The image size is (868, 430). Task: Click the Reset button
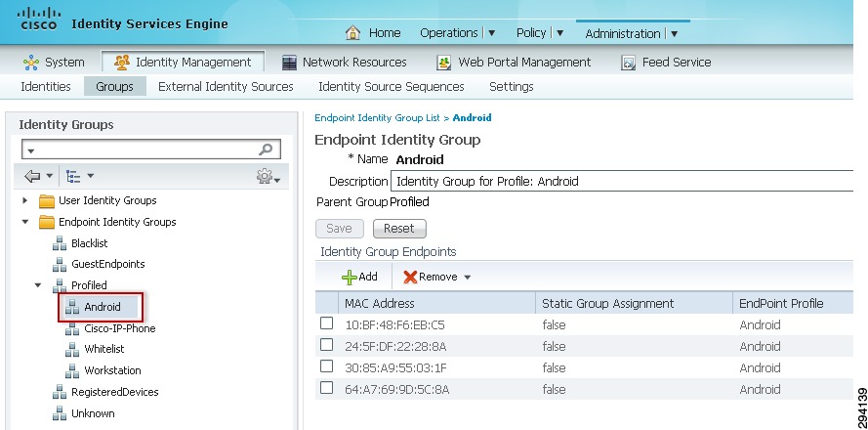pyautogui.click(x=399, y=229)
